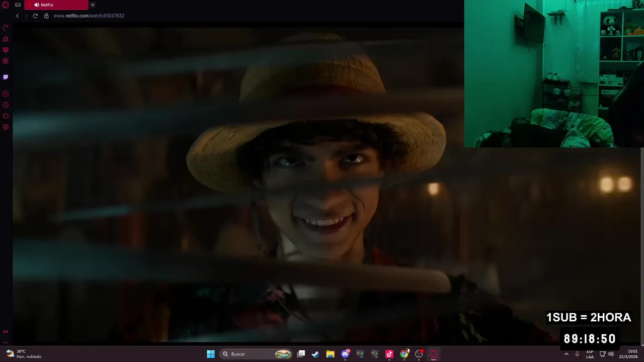Open the Windows Start menu
The height and width of the screenshot is (362, 644).
pos(211,354)
